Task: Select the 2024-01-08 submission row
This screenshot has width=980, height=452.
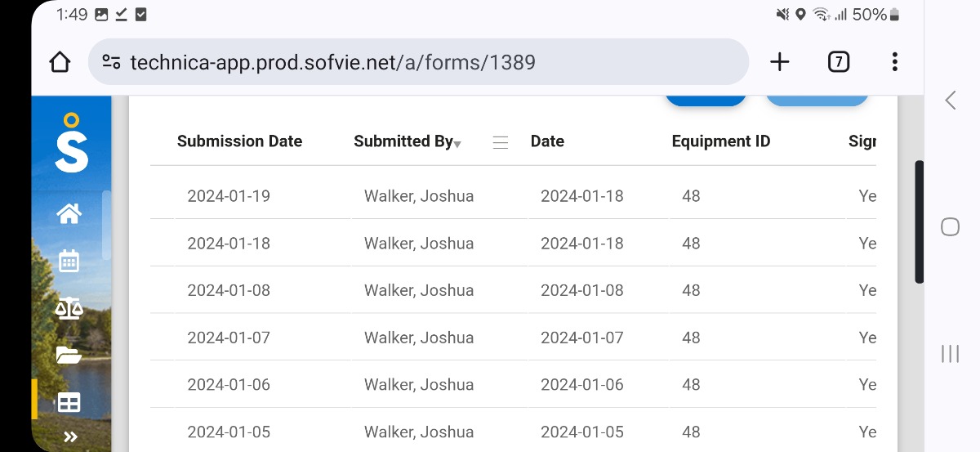Action: click(513, 290)
